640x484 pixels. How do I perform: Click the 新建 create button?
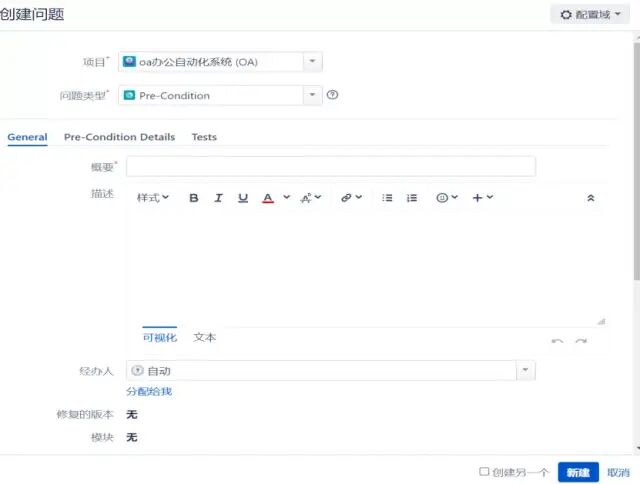(x=578, y=472)
